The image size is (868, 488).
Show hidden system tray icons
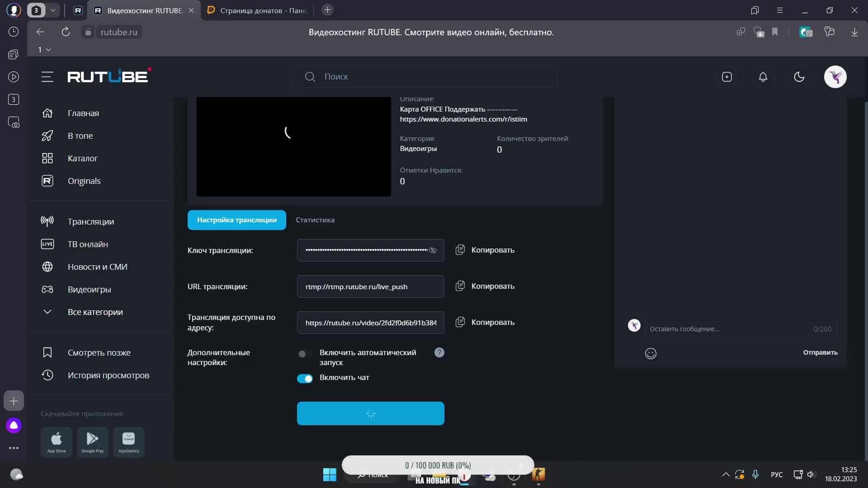pyautogui.click(x=726, y=474)
